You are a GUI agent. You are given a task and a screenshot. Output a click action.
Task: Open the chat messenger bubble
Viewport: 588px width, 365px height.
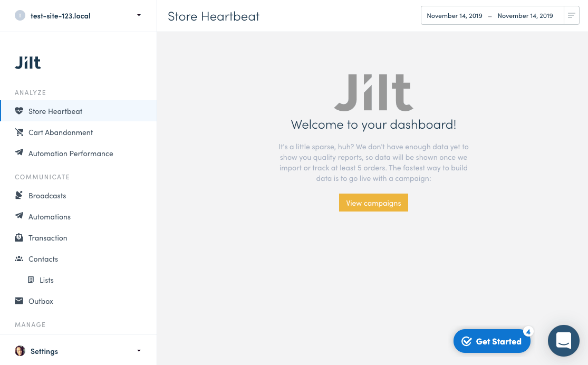tap(563, 341)
